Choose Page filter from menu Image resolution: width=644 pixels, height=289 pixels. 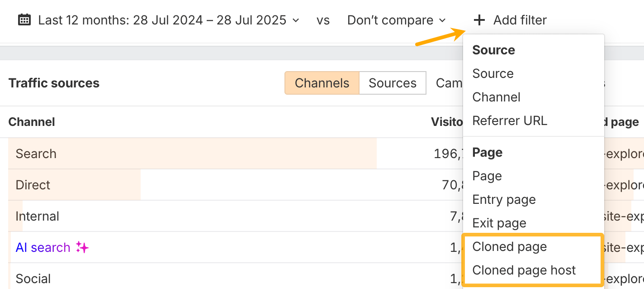click(487, 176)
